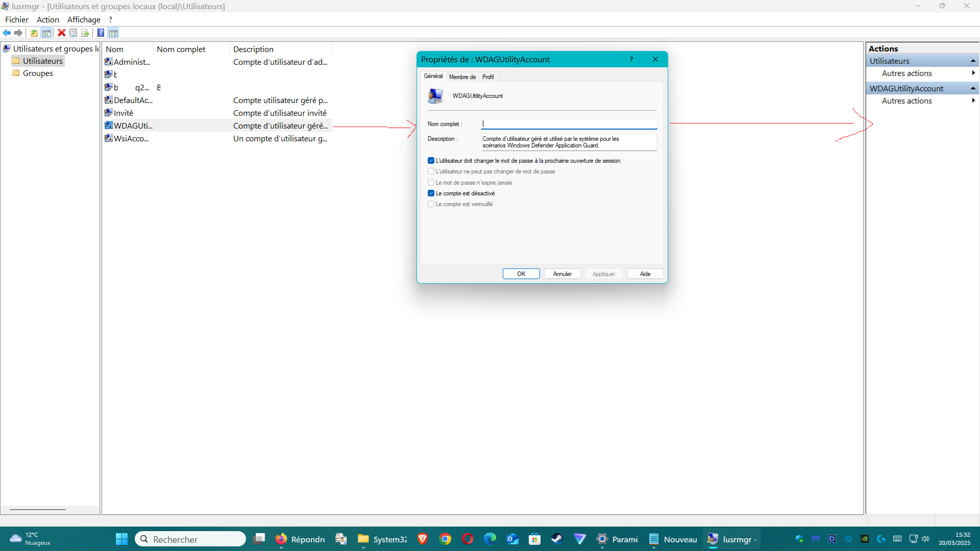The image size is (980, 551).
Task: Open Properties via the toolbar icon
Action: point(73,33)
